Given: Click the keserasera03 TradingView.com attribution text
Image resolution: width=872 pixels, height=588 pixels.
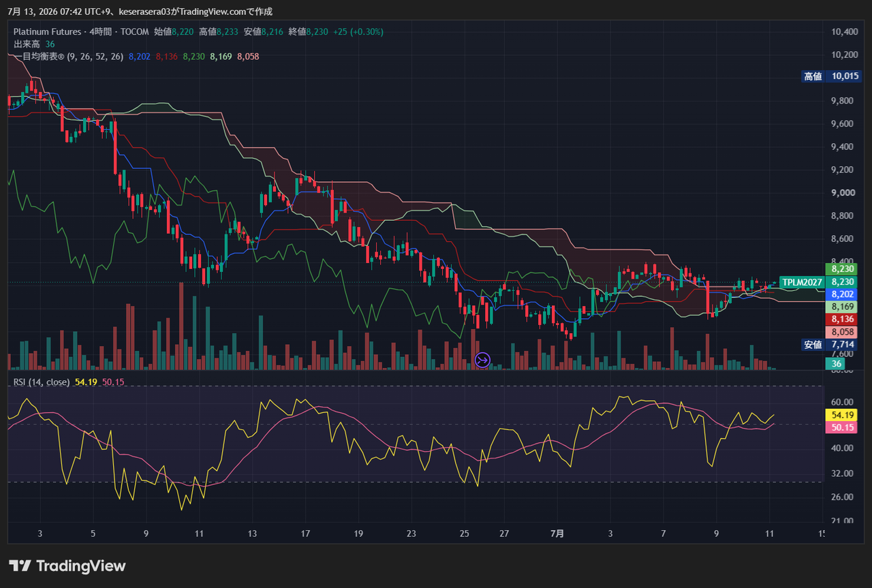Looking at the screenshot, I should coord(195,12).
